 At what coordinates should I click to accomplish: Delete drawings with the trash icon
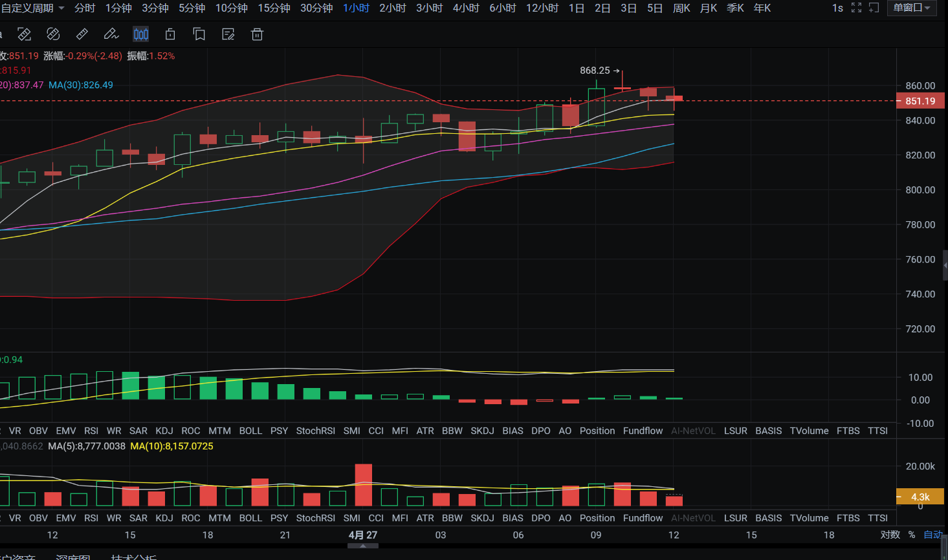point(257,34)
